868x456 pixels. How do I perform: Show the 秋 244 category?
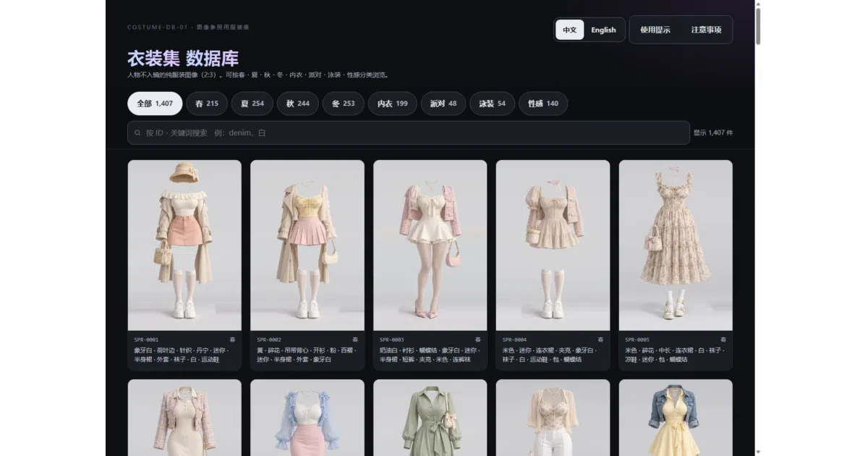[x=298, y=104]
